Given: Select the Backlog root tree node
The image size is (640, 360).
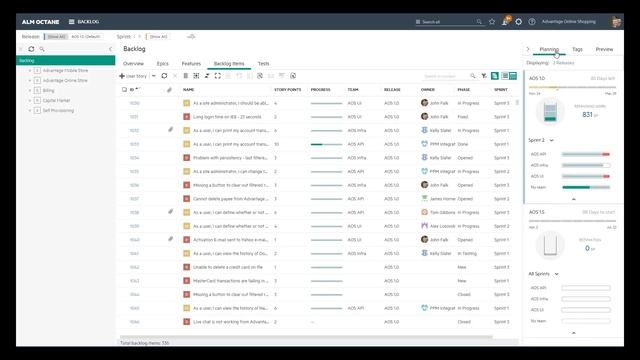Looking at the screenshot, I should click(66, 60).
